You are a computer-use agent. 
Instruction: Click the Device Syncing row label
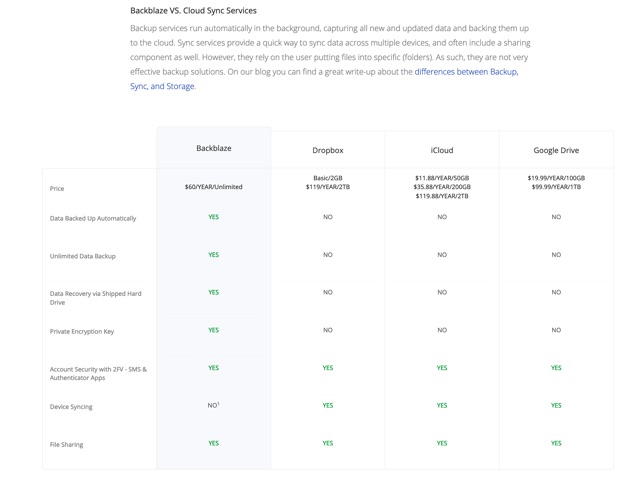click(x=71, y=407)
